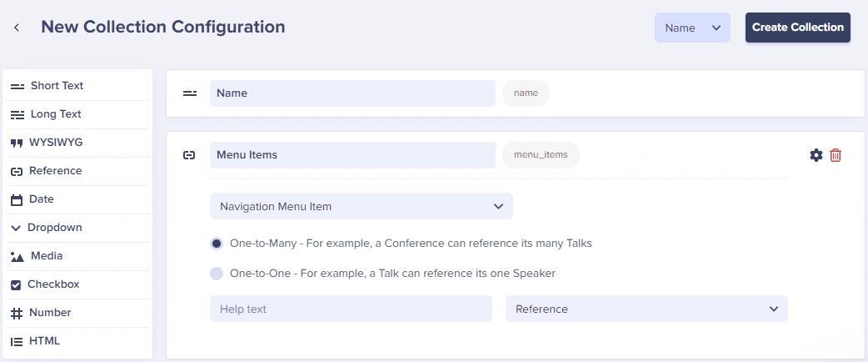
Task: Open settings gear for Menu Items field
Action: [x=816, y=155]
